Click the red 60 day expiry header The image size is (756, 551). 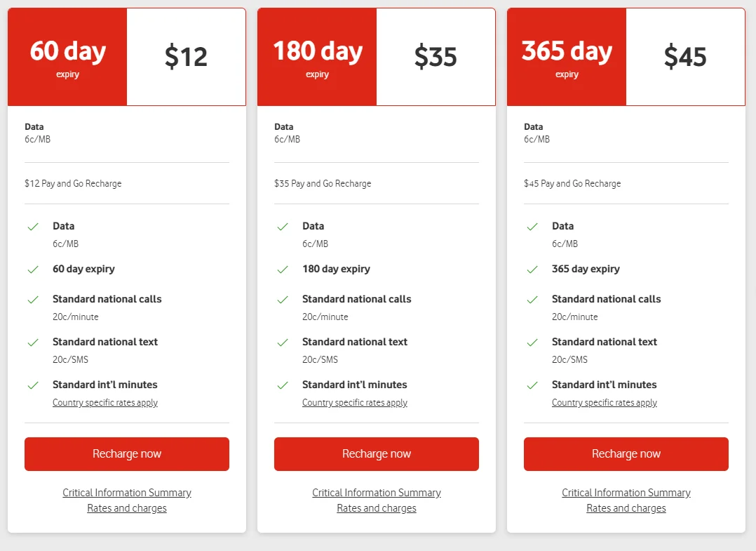67,57
